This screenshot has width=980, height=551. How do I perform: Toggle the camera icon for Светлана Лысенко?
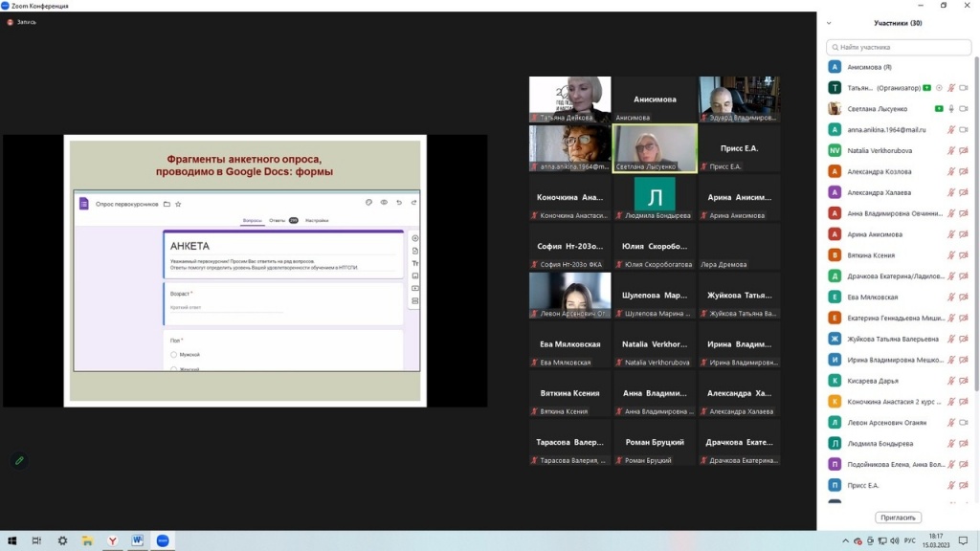[964, 109]
